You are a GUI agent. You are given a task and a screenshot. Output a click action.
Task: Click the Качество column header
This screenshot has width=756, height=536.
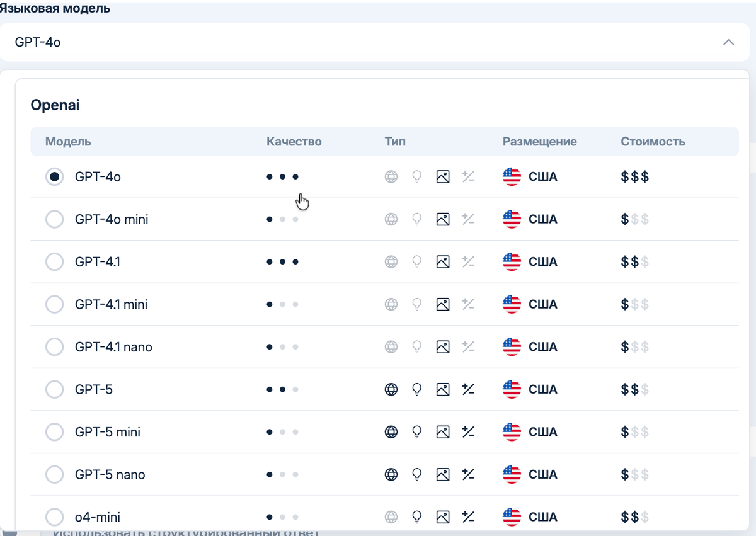click(x=294, y=142)
